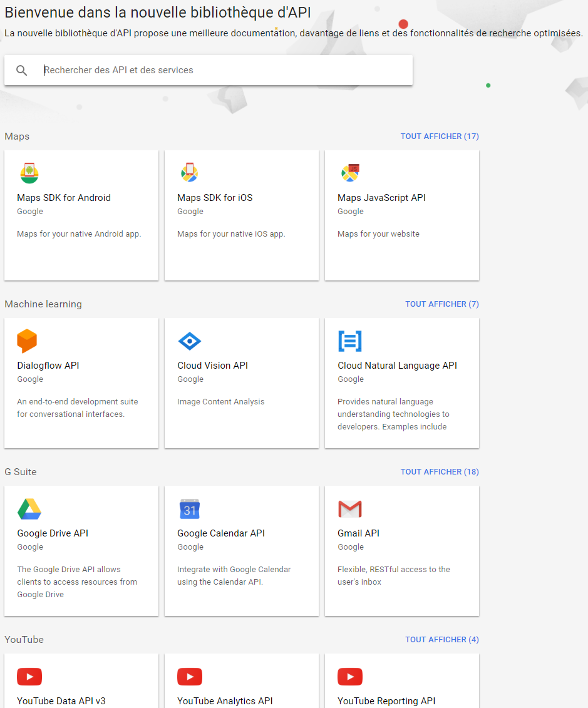Screen dimensions: 588x708
Task: Show all 17 Maps APIs
Action: coord(440,136)
